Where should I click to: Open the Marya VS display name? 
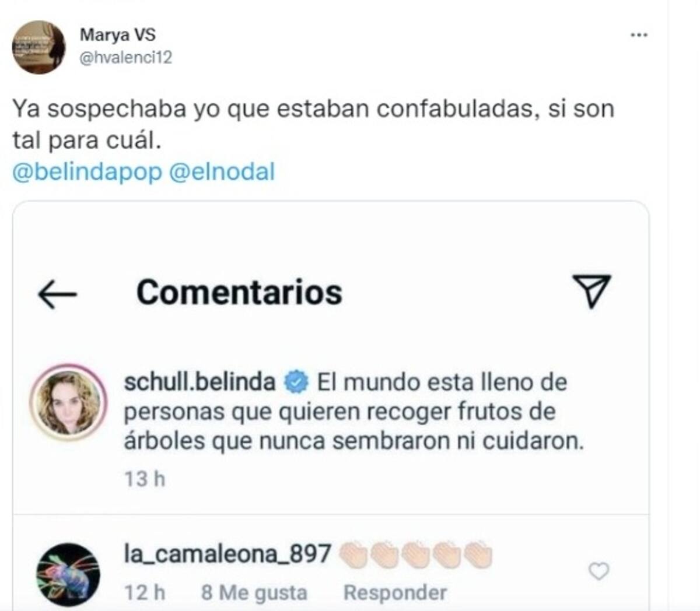click(x=117, y=35)
